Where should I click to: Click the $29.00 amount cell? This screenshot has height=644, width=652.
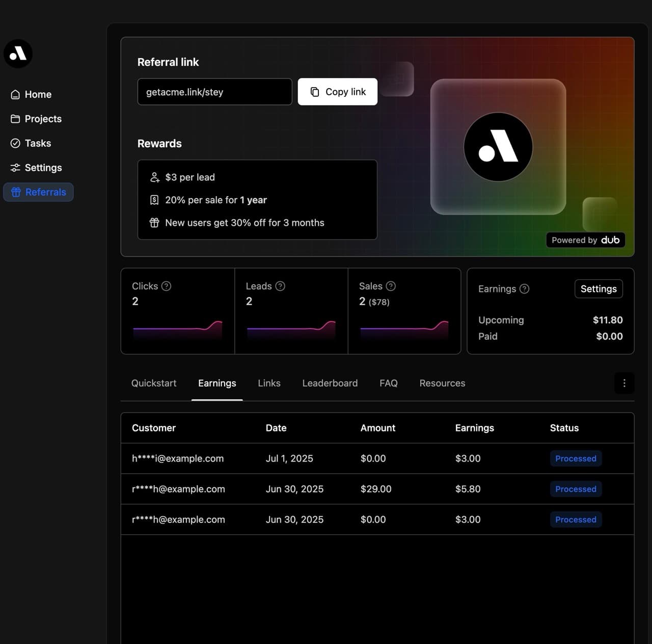coord(376,489)
